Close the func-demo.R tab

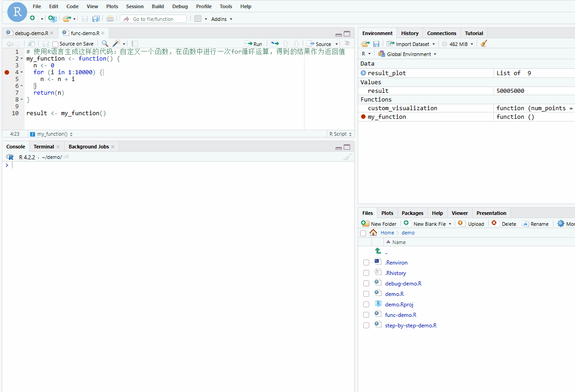pos(103,33)
